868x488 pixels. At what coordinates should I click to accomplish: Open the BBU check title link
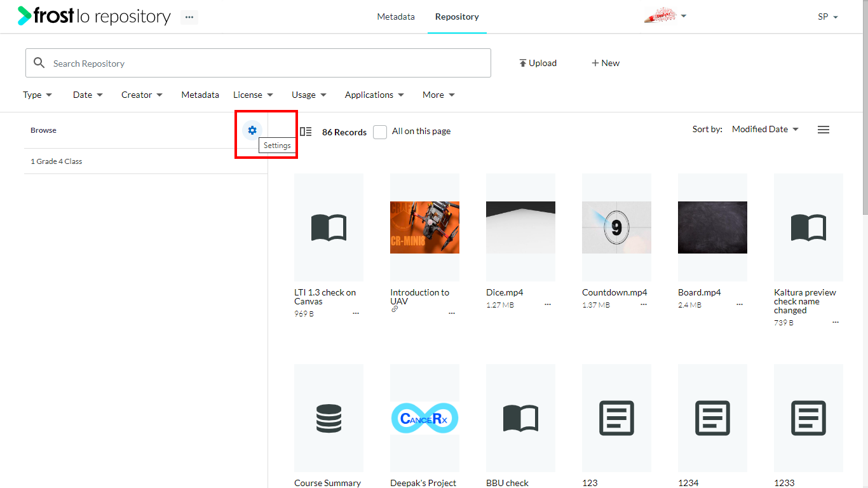point(507,483)
